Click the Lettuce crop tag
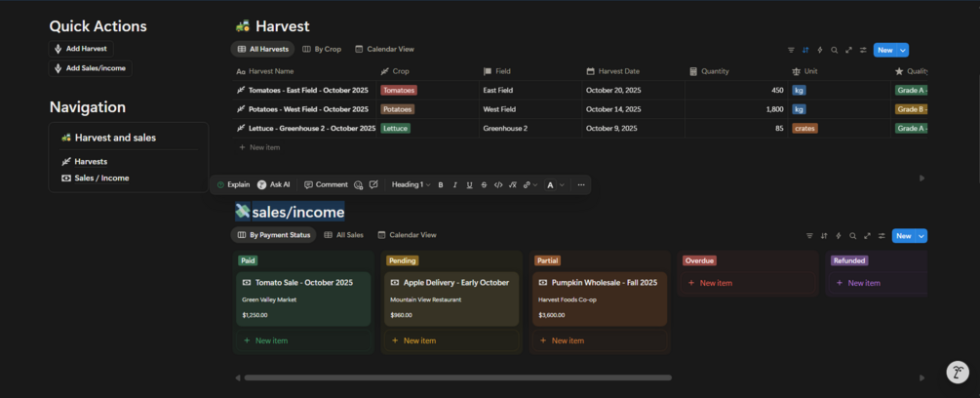 point(395,128)
